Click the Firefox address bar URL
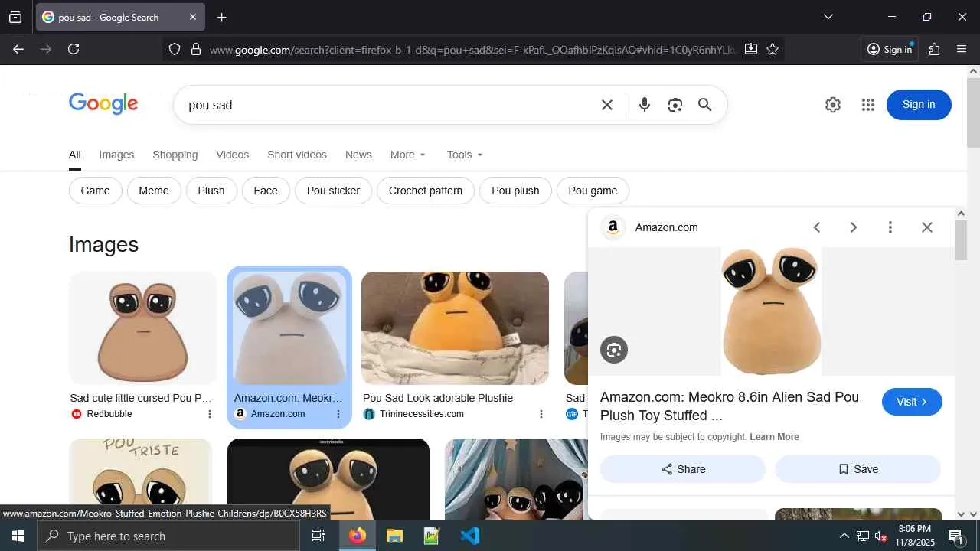Viewport: 980px width, 551px height. 472,50
